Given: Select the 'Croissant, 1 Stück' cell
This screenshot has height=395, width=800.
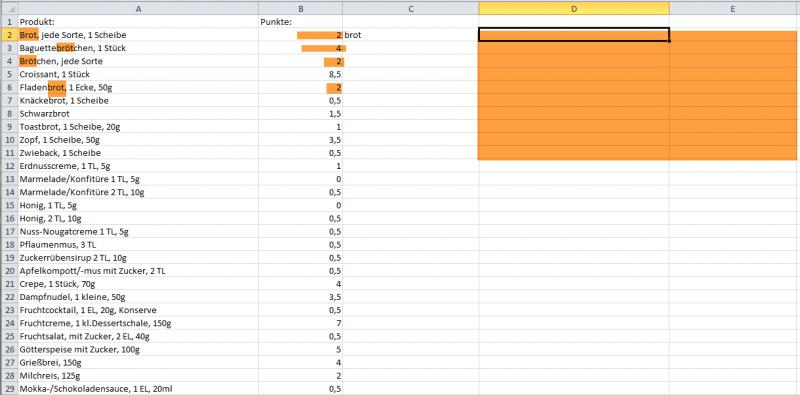Looking at the screenshot, I should point(138,74).
